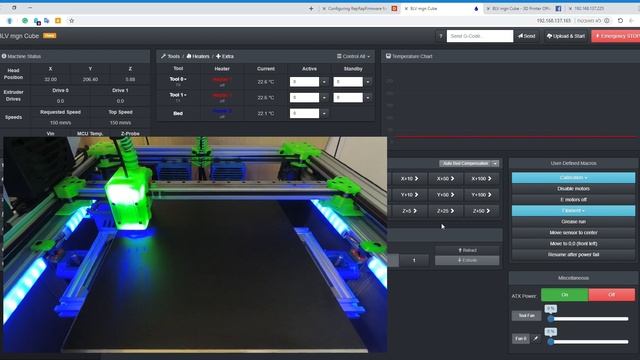Move head by Z+50
640x360 pixels.
(481, 211)
